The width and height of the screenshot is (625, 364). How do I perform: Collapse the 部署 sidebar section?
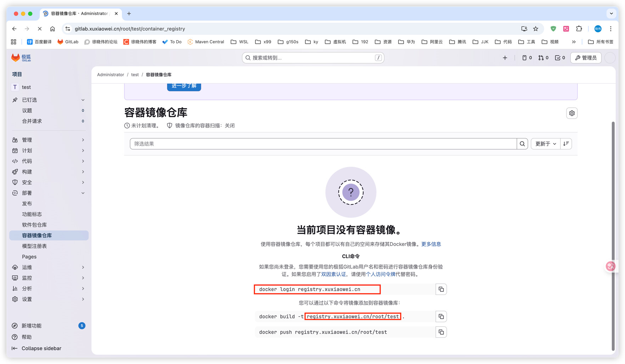point(48,193)
